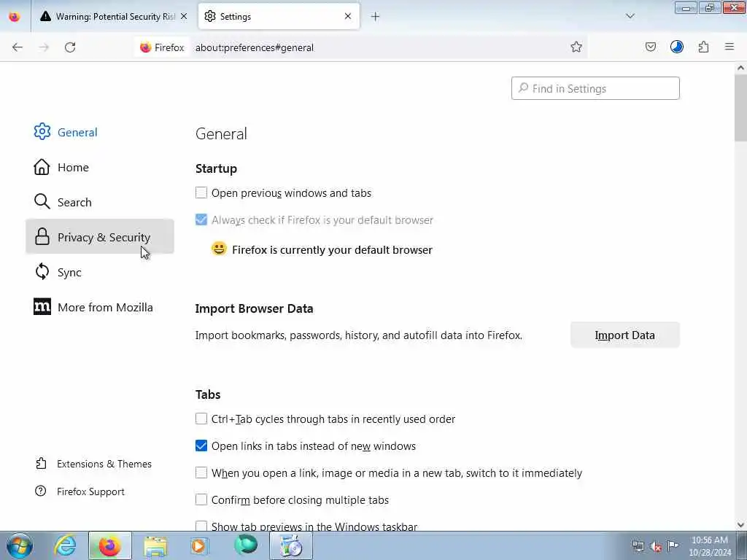Click 'Firefox is currently your default browser' text
The image size is (747, 560).
[332, 250]
